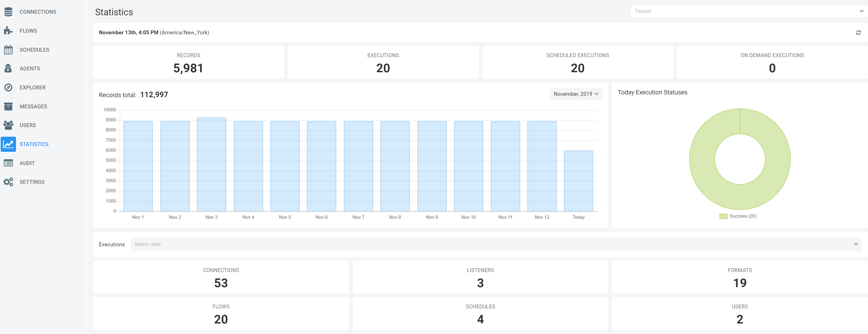868x334 pixels.
Task: Click the Statistics chart icon
Action: [8, 144]
